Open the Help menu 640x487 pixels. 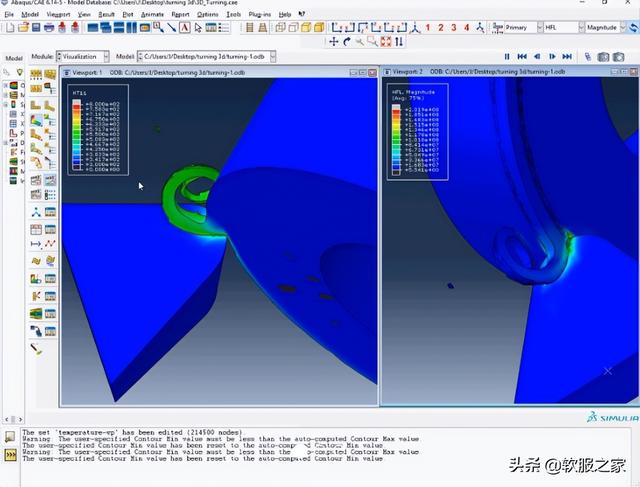pyautogui.click(x=284, y=14)
